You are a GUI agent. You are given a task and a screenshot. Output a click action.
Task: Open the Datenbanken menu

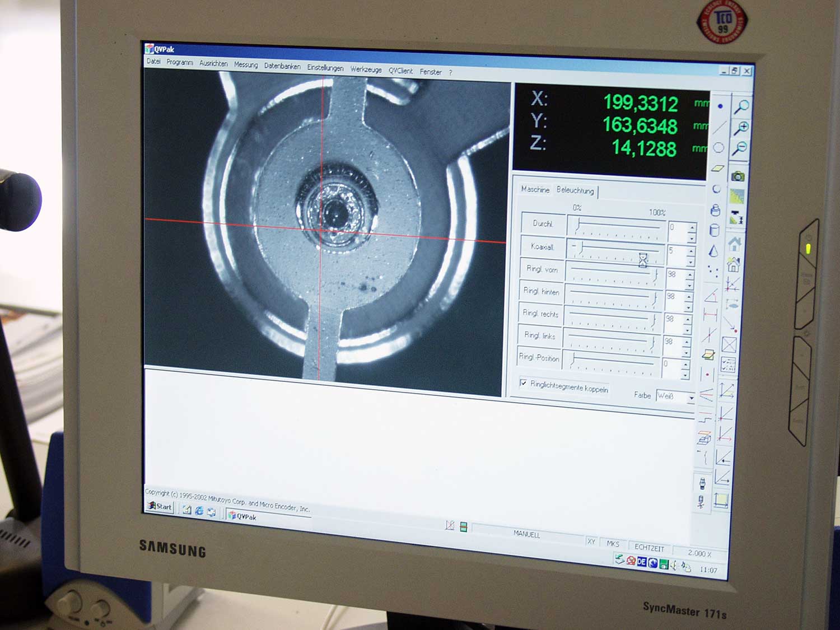click(x=282, y=66)
